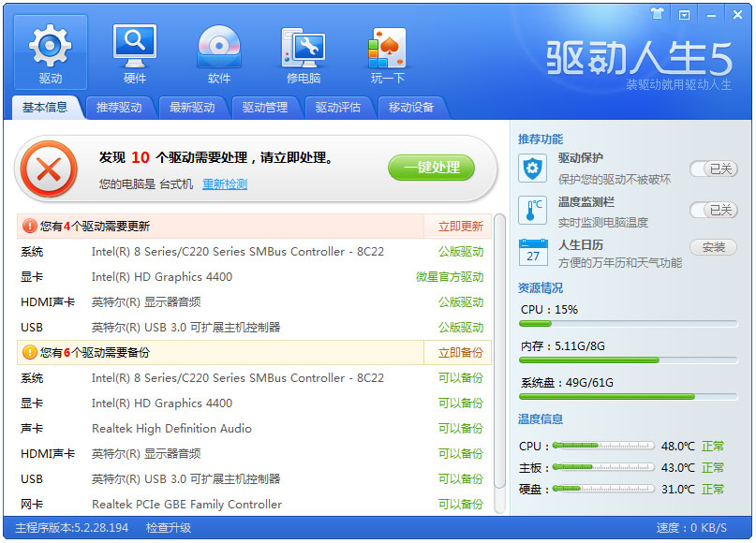Switch to the 最新驱动 tab
The height and width of the screenshot is (543, 756).
pyautogui.click(x=192, y=108)
